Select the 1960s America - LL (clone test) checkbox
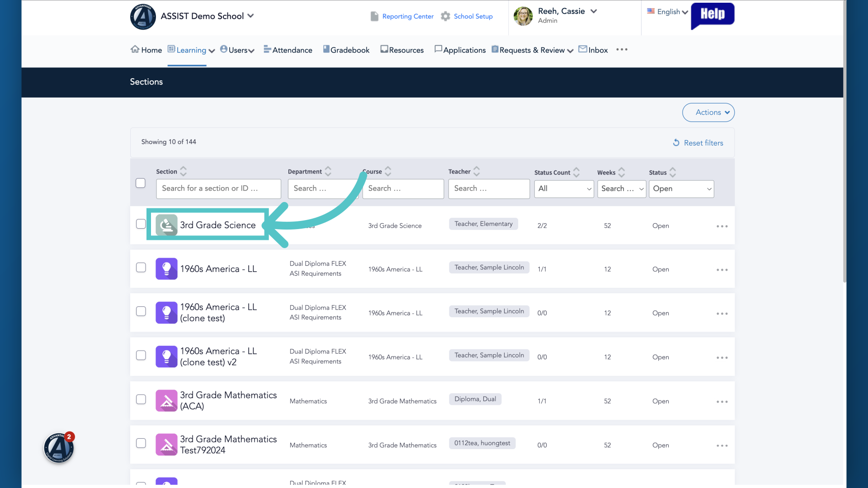The image size is (868, 488). (x=141, y=311)
